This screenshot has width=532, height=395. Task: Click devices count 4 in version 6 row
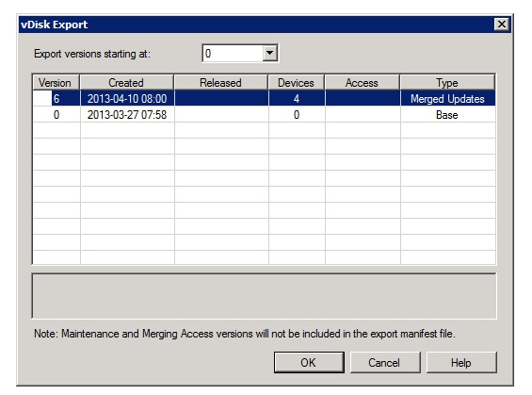[297, 98]
